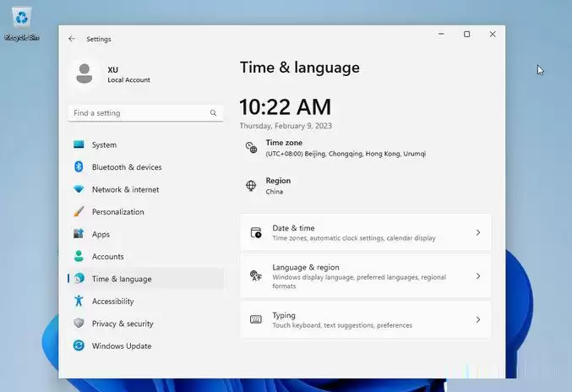Open the Recycle Bin desktop icon
The width and height of the screenshot is (572, 392).
(x=21, y=24)
